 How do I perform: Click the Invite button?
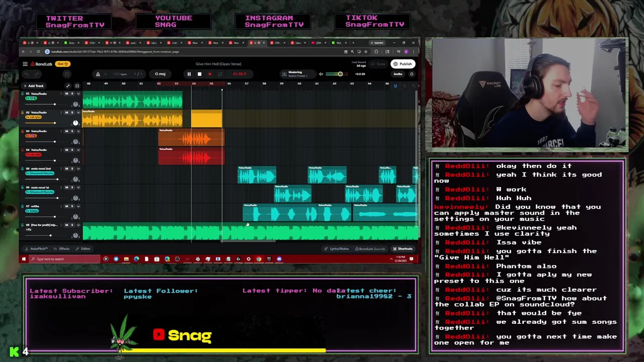click(x=398, y=74)
